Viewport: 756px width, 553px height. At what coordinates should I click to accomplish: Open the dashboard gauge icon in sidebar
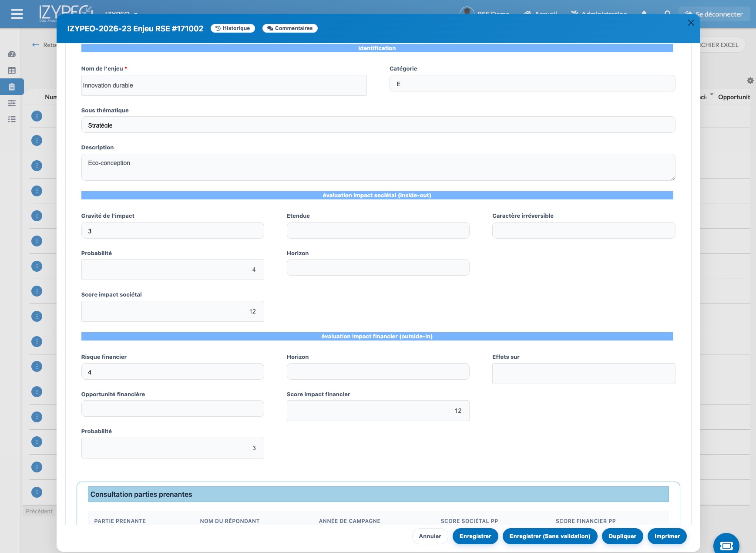tap(12, 54)
